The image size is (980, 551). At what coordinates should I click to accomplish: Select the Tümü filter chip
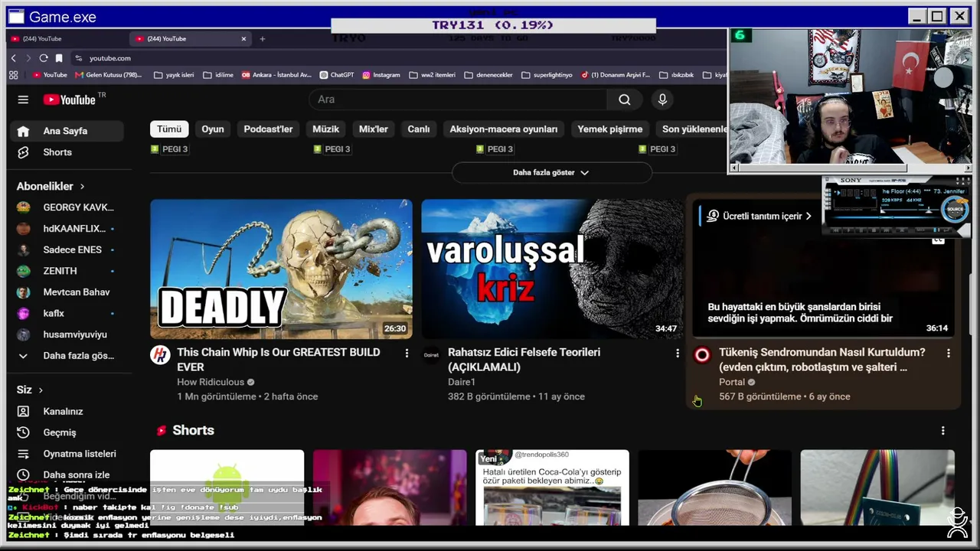(x=169, y=129)
